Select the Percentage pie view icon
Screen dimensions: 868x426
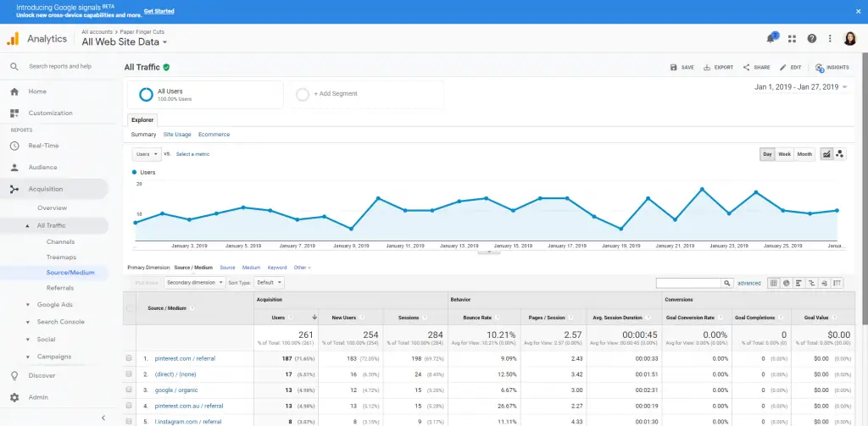[x=786, y=283]
